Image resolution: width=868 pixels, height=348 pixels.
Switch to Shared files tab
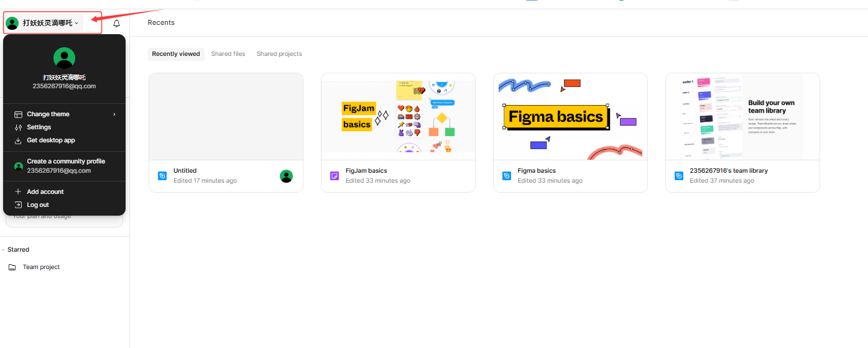coord(228,54)
